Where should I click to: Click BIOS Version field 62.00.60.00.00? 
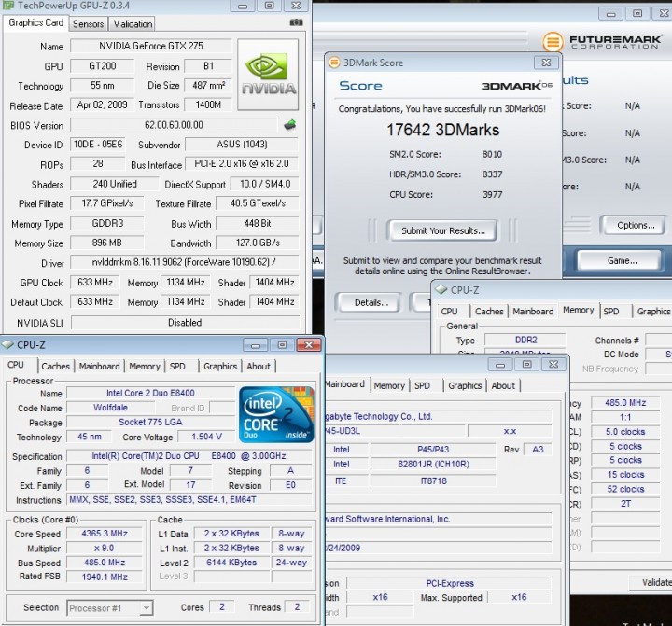[174, 125]
